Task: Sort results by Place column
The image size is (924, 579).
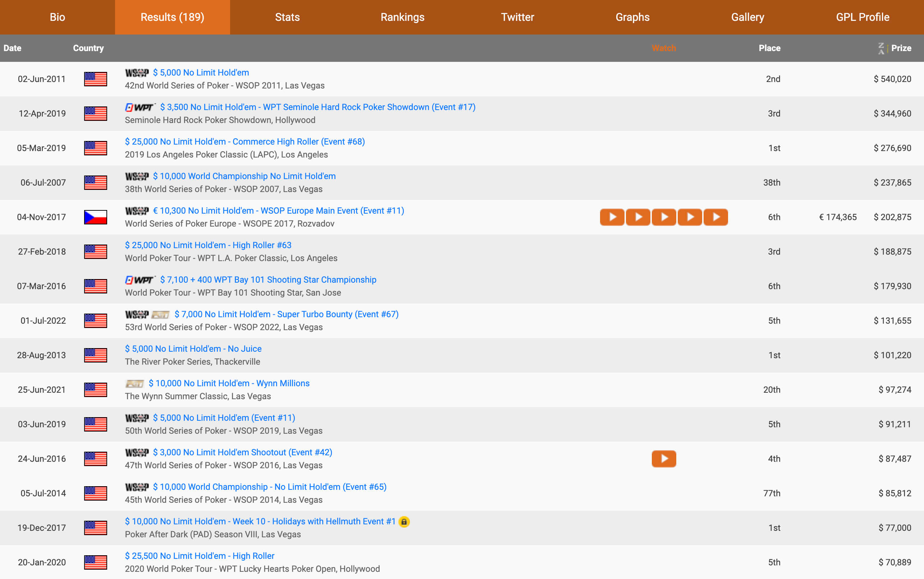Action: coord(769,48)
